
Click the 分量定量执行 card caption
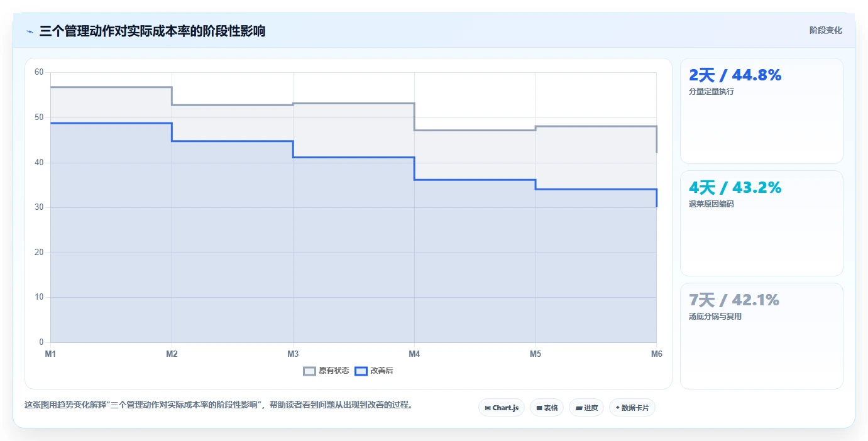(711, 92)
